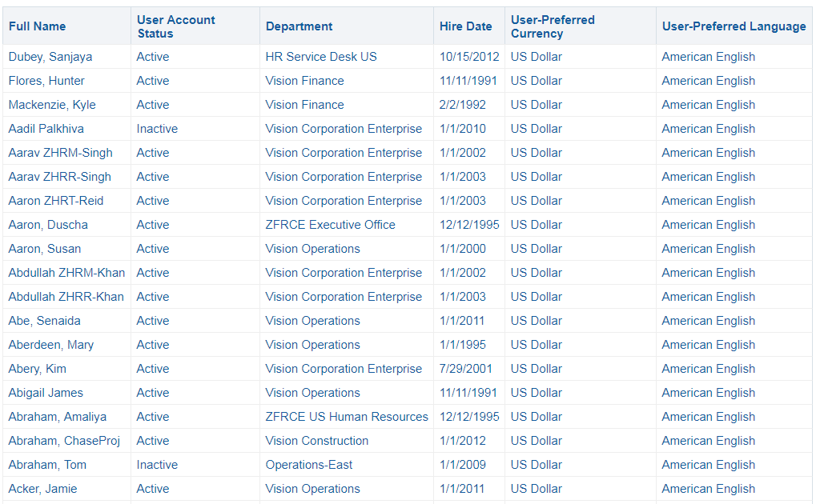Select the Hire Date column header
This screenshot has height=504, width=816.
pos(465,26)
